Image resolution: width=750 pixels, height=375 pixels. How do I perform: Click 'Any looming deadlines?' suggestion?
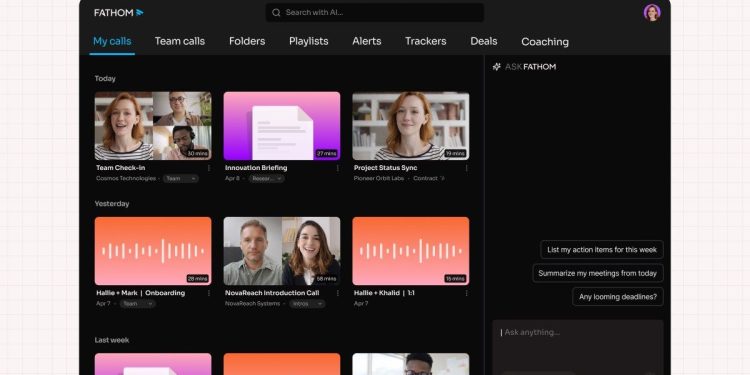(618, 297)
